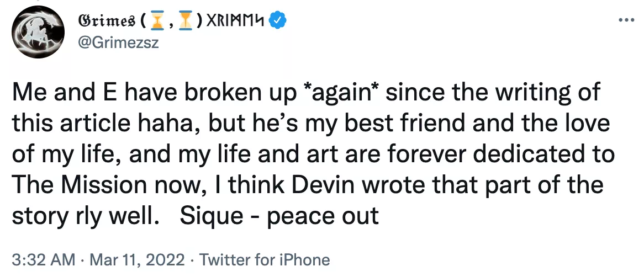This screenshot has height=277, width=644.
Task: Open the three-dot more options menu
Action: click(626, 20)
